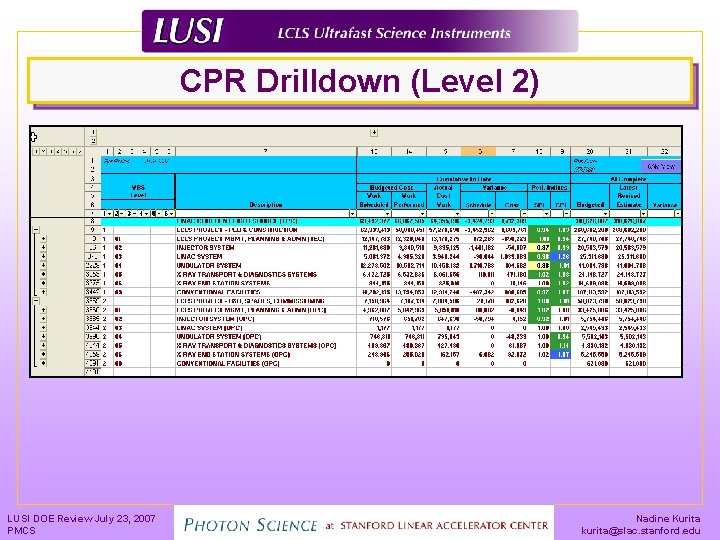The height and width of the screenshot is (540, 720).
Task: Click the CPR Drilldown (Level 2) title
Action: 359,81
